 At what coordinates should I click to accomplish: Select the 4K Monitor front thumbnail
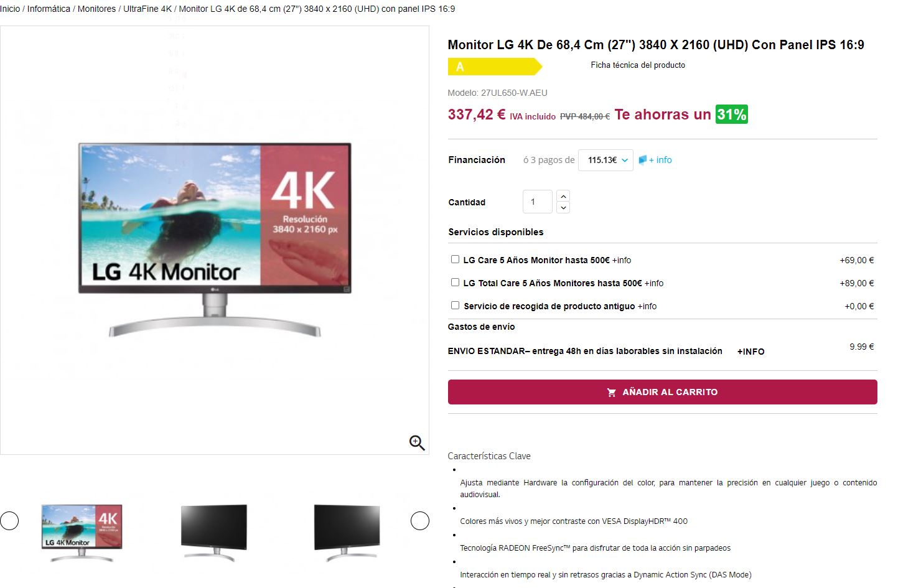pyautogui.click(x=82, y=533)
